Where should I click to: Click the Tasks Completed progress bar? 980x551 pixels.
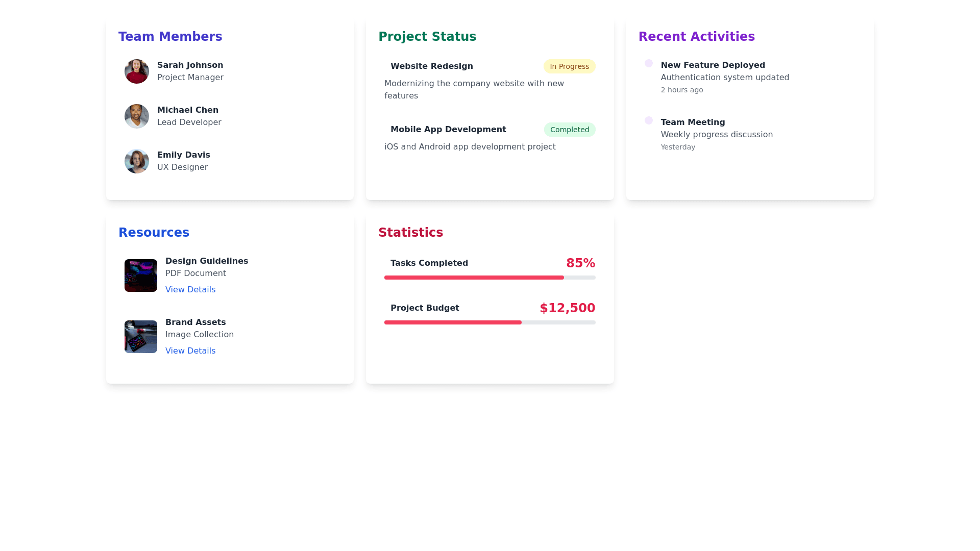point(489,278)
